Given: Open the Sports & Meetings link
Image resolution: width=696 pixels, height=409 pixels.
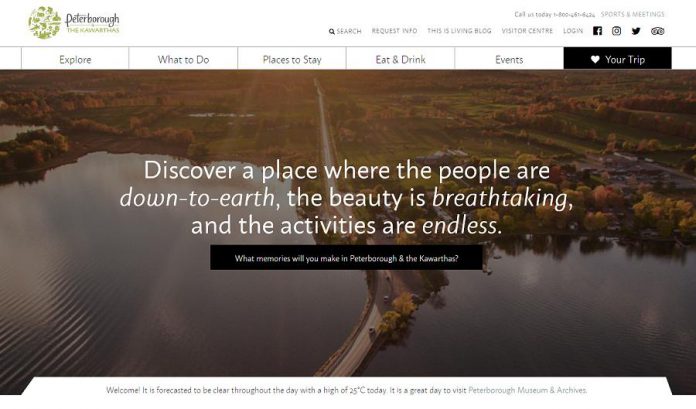Looking at the screenshot, I should tap(633, 14).
